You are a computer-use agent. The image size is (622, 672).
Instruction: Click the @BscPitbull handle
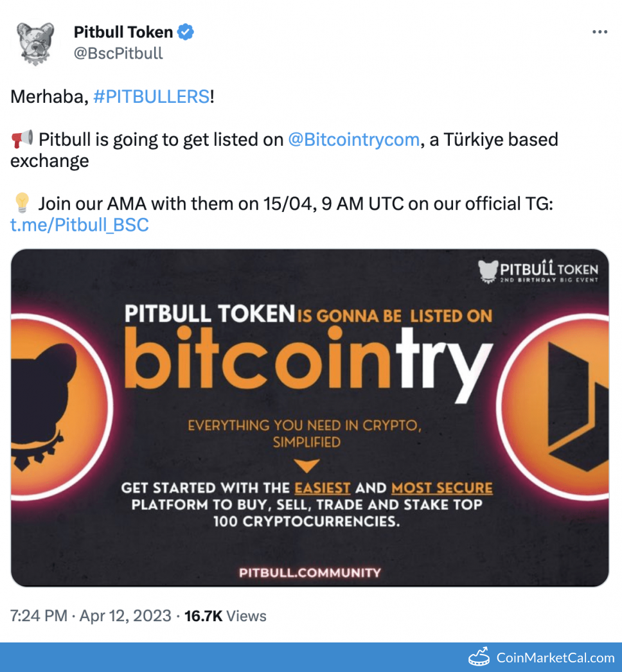click(118, 53)
